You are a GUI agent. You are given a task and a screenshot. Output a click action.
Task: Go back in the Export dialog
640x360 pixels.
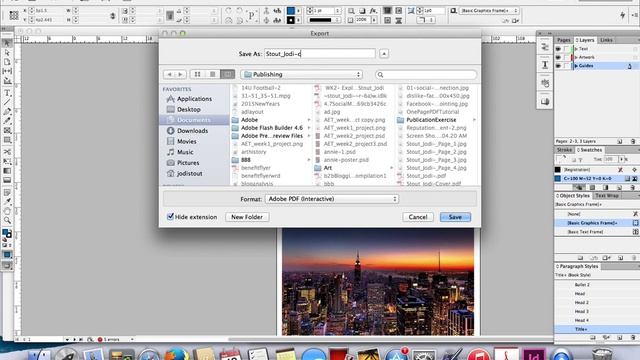169,74
